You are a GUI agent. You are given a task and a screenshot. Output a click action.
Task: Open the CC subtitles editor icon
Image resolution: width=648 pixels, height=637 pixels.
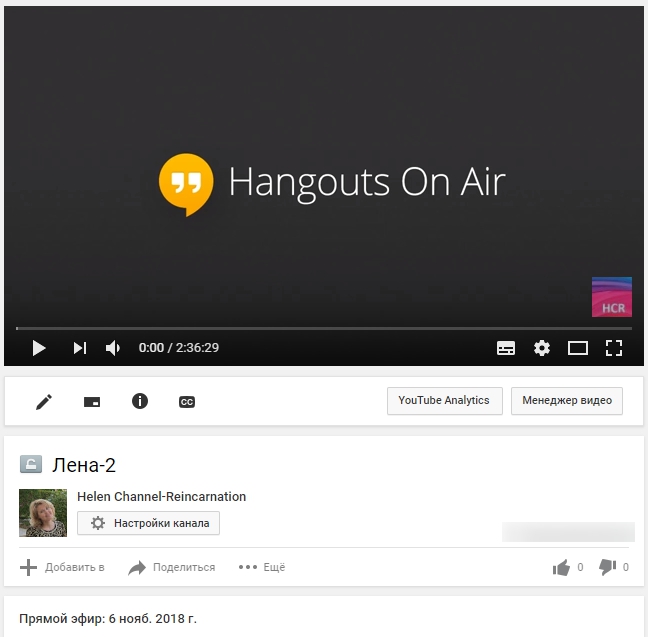[x=186, y=402]
